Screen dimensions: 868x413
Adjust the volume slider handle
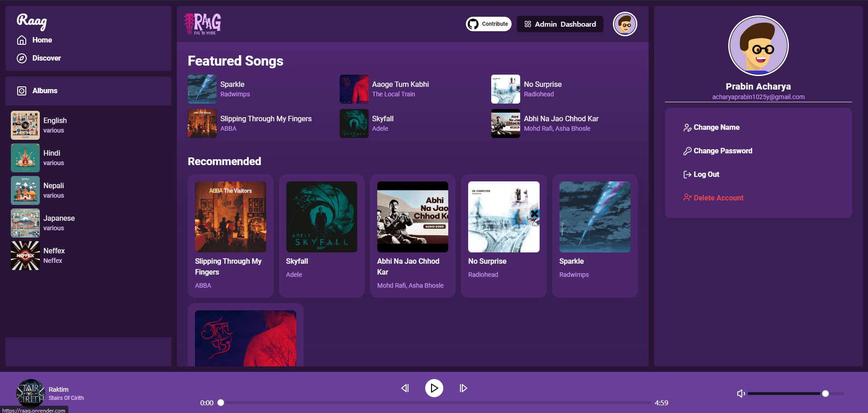[x=825, y=394]
